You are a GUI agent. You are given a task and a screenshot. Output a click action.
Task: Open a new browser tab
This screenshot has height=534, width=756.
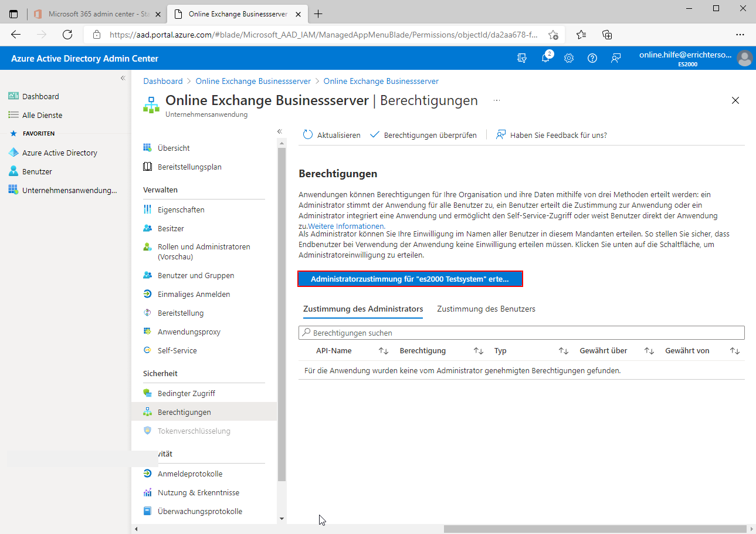[318, 13]
